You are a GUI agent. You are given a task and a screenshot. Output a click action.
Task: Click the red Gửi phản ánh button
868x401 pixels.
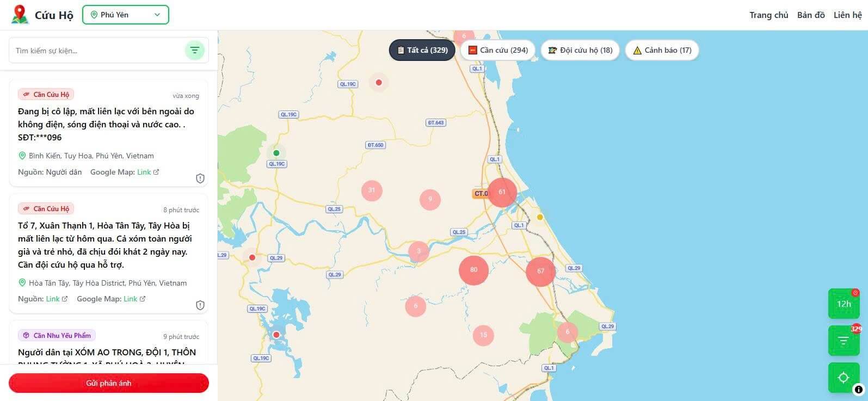point(109,383)
